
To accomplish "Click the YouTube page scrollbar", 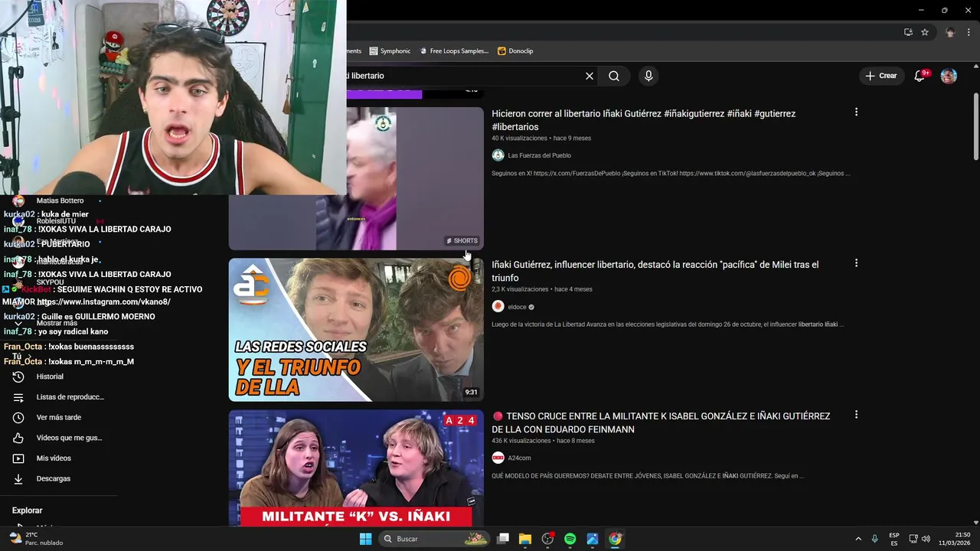I will tap(975, 126).
